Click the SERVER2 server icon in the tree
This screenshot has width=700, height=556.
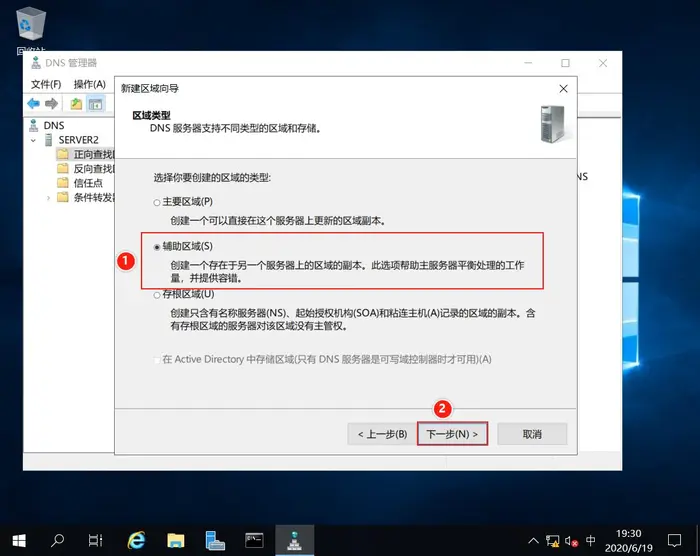click(49, 140)
